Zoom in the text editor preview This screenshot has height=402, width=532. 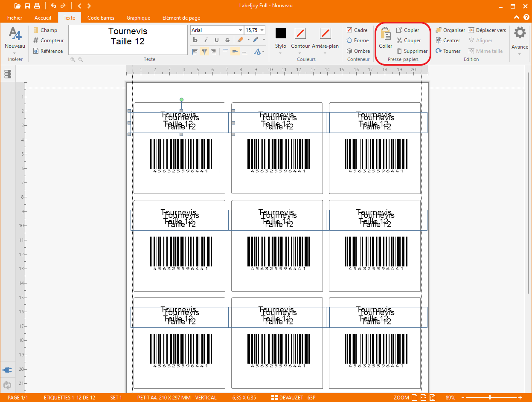(73, 60)
